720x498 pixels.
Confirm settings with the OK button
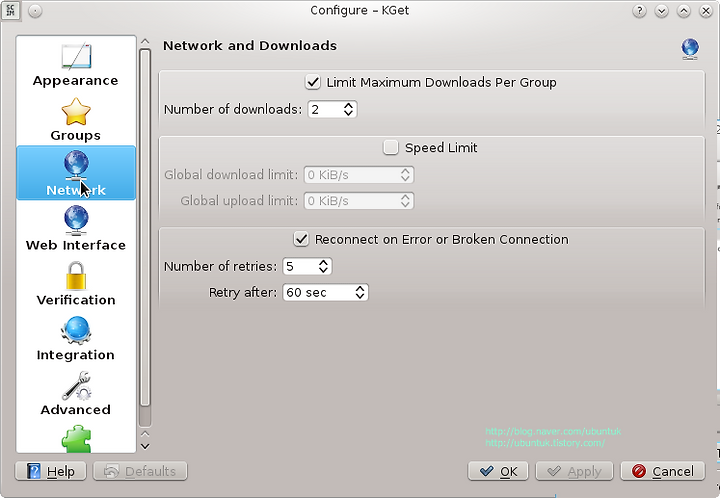[498, 471]
